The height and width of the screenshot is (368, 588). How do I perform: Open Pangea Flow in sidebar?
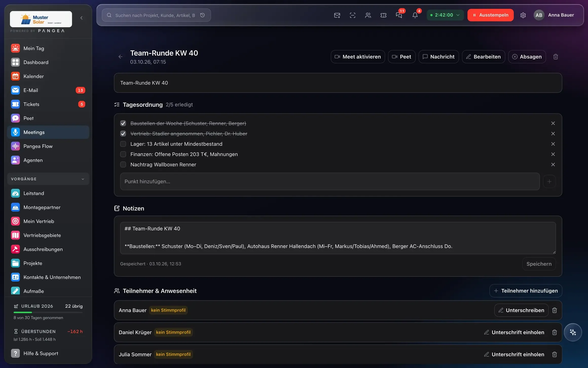click(x=48, y=146)
